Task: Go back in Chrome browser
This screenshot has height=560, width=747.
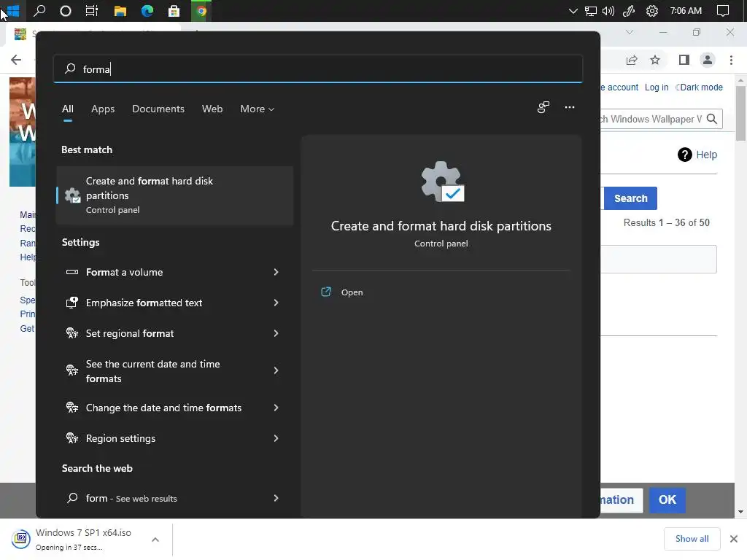Action: (x=16, y=60)
